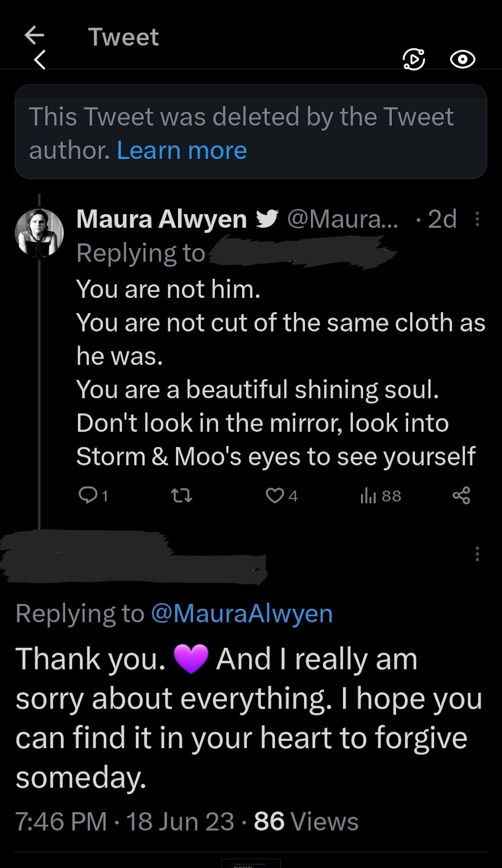Reply to Maura Alwyen's tweet
502x868 pixels.
[88, 495]
